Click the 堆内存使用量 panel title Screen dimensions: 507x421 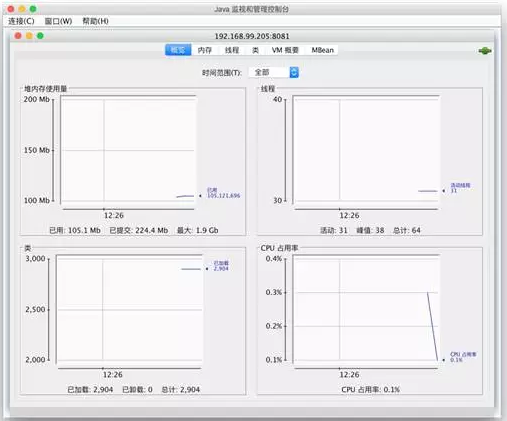click(46, 88)
